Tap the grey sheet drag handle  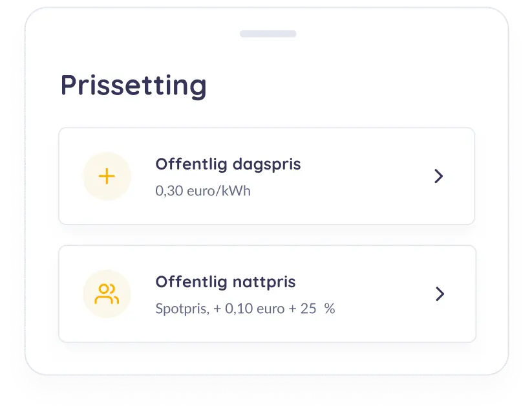click(x=268, y=34)
